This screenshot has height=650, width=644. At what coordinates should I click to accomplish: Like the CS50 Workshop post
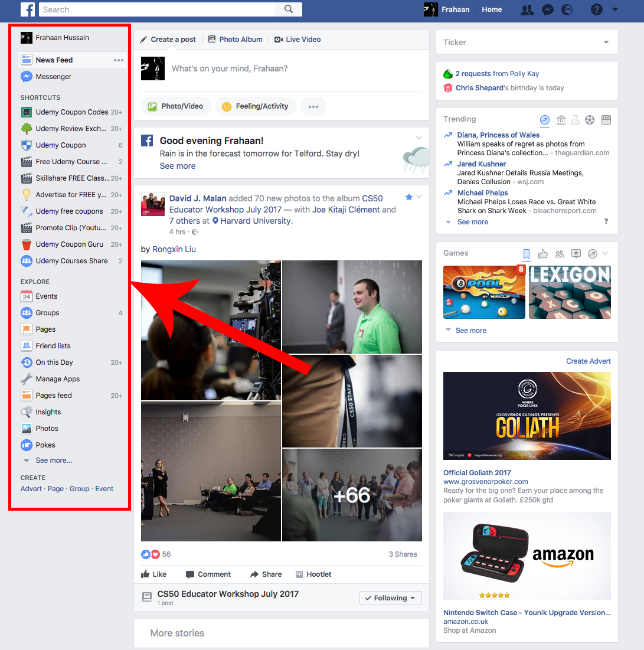[x=153, y=574]
